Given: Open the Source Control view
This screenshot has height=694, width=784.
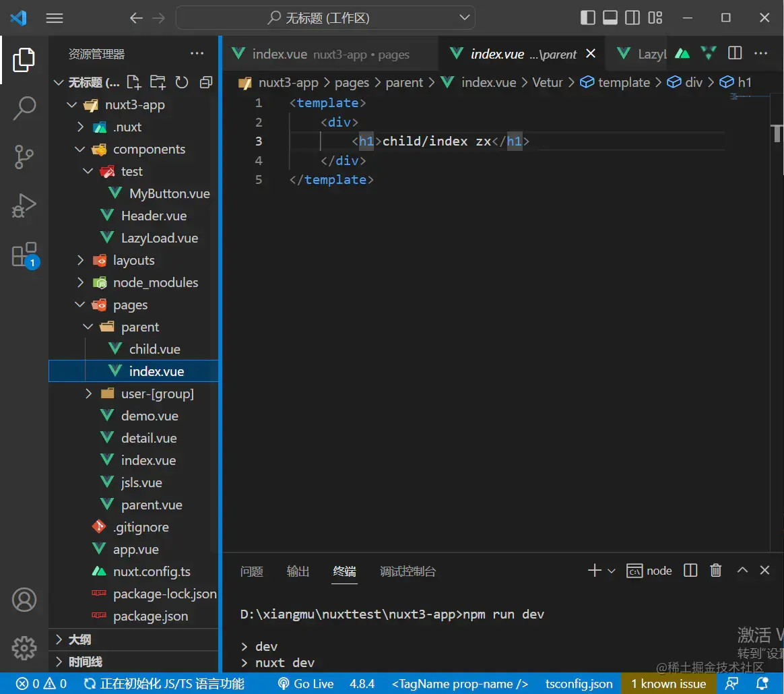Looking at the screenshot, I should (24, 156).
